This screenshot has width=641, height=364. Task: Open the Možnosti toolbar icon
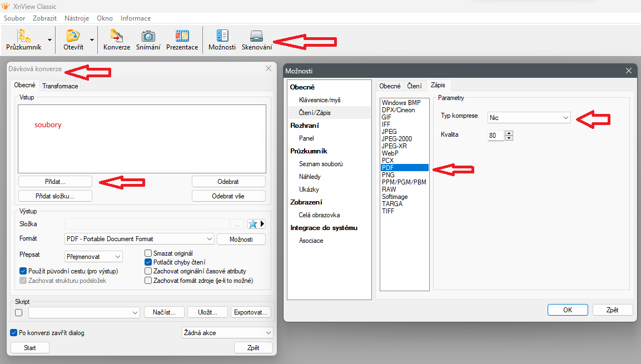(x=222, y=36)
